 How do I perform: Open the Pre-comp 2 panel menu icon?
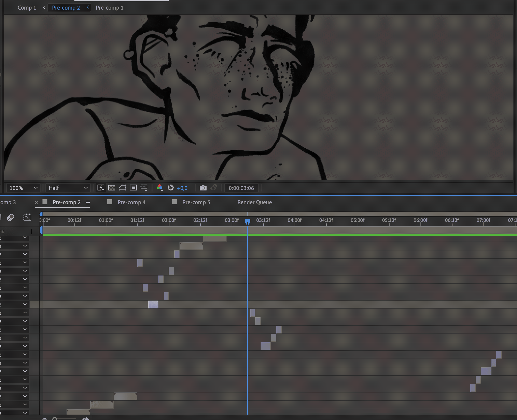(x=88, y=203)
